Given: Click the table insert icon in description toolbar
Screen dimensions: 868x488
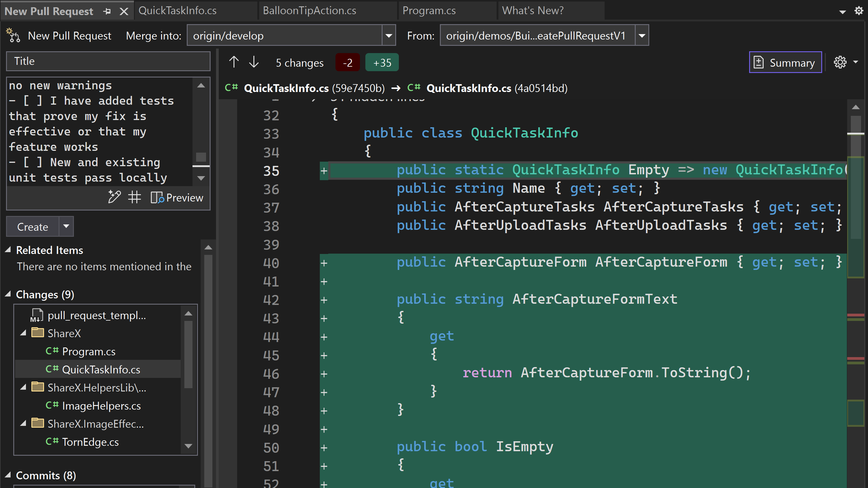Looking at the screenshot, I should point(134,197).
